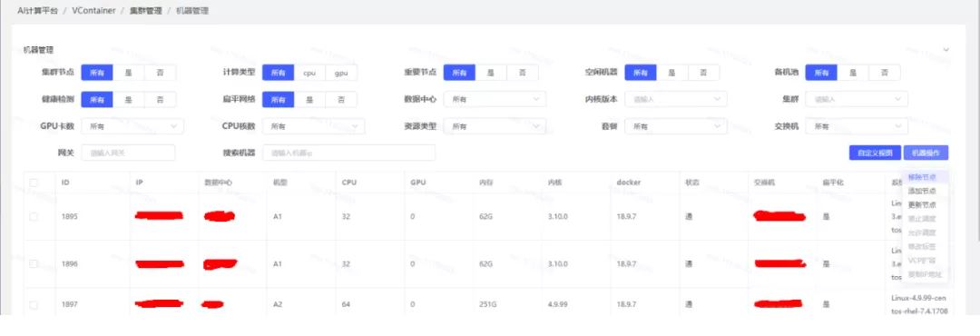Click the 4.9.99 kernel cell
980x336 pixels.
[557, 305]
